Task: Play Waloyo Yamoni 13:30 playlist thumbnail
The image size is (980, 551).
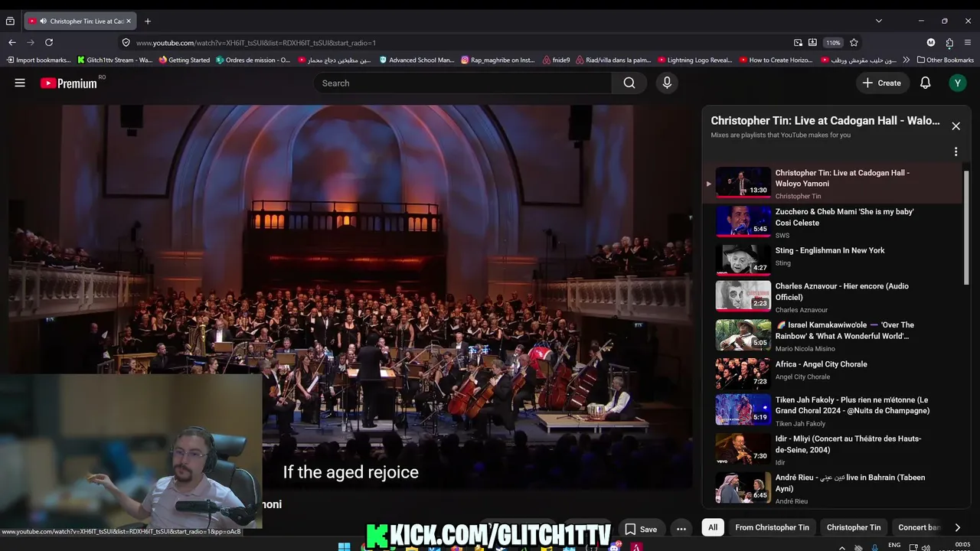Action: coord(743,183)
